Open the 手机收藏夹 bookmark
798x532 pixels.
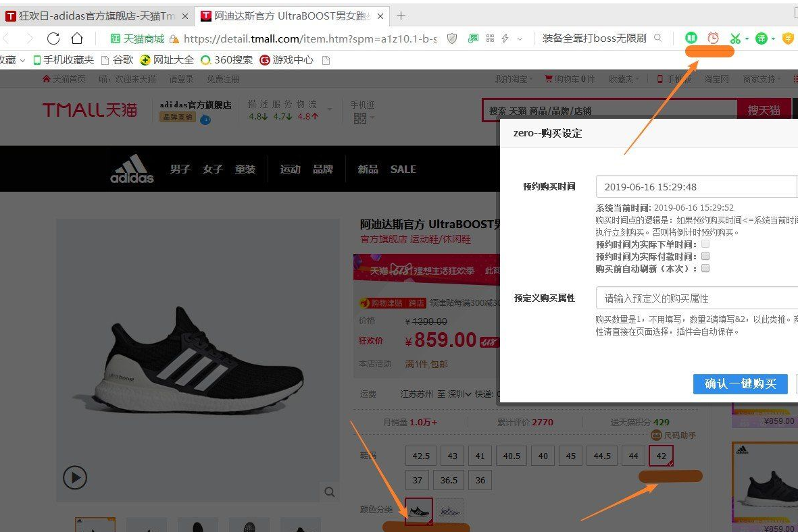click(64, 60)
